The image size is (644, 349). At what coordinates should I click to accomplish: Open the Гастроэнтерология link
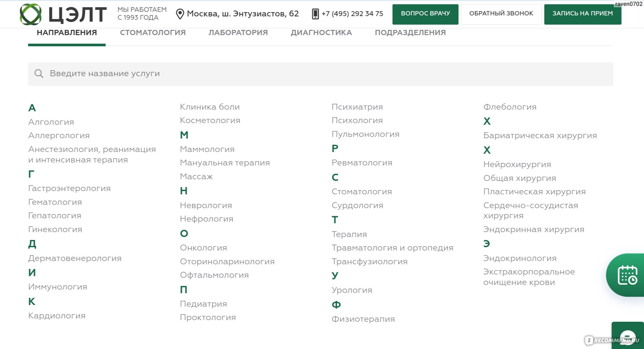69,188
